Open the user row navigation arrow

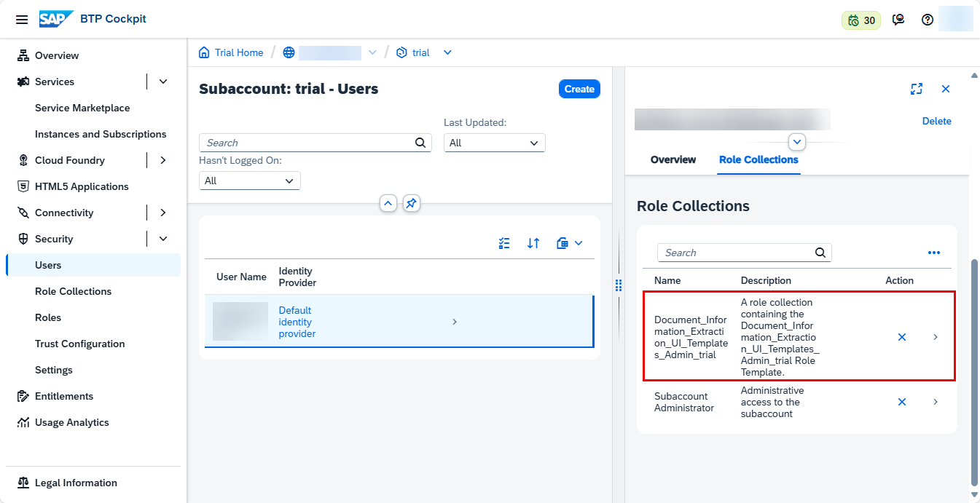tap(455, 322)
